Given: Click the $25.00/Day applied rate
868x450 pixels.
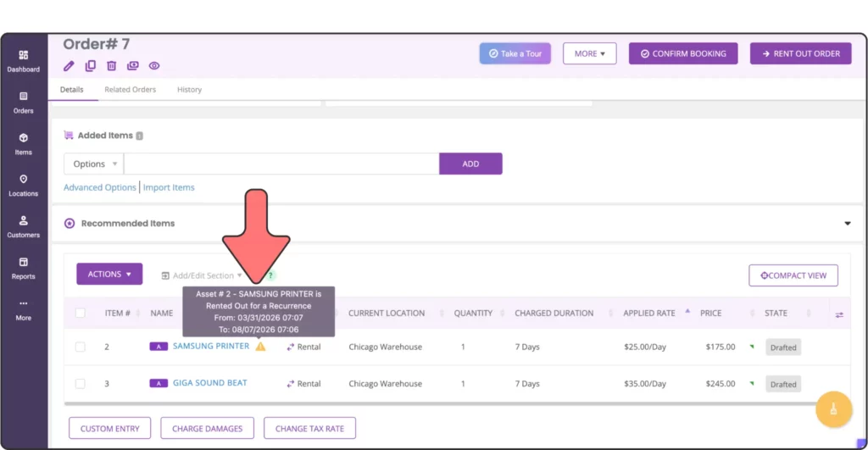Looking at the screenshot, I should tap(645, 347).
